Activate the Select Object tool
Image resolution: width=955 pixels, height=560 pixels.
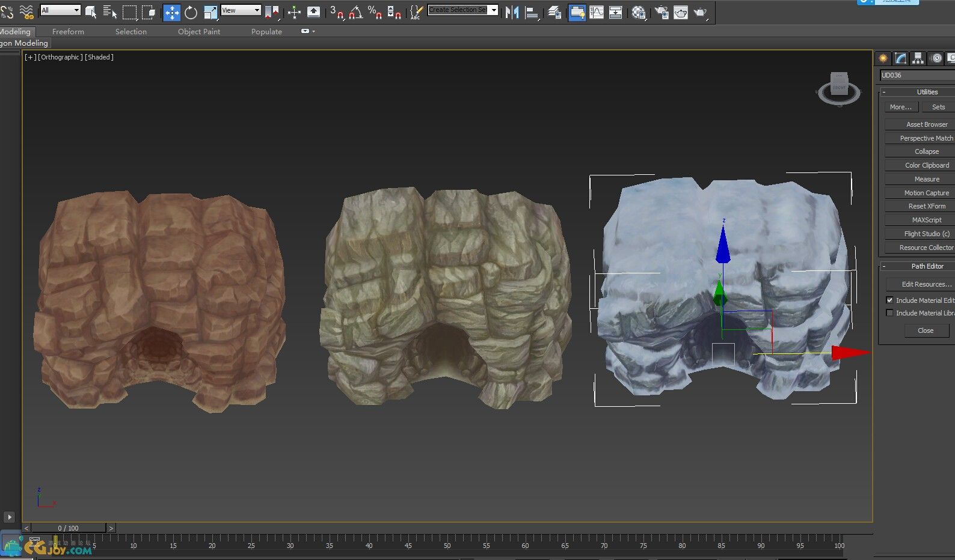tap(91, 12)
